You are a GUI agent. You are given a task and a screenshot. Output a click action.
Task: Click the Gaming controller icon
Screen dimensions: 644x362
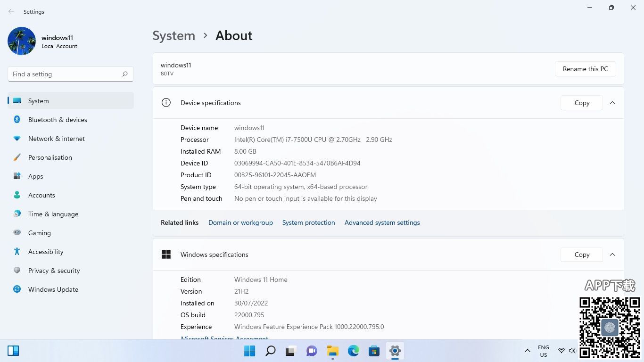pyautogui.click(x=17, y=233)
